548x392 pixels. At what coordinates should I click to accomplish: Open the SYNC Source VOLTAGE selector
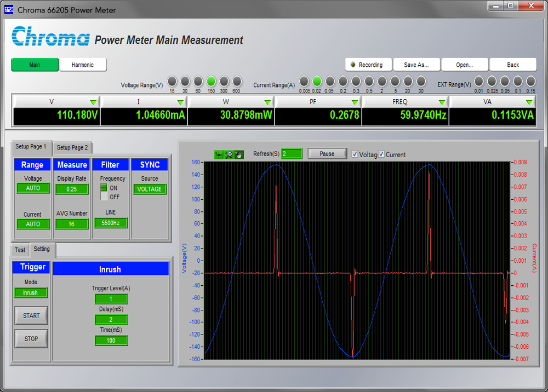coord(150,189)
